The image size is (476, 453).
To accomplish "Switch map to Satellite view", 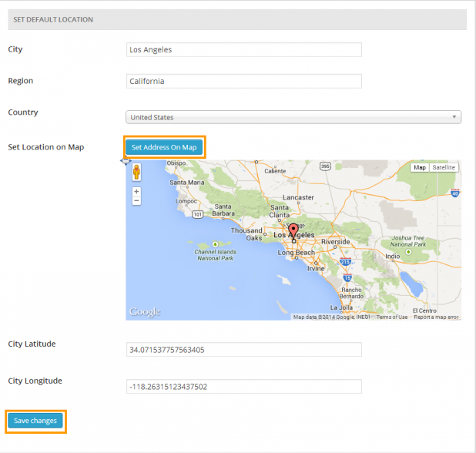I will point(444,167).
